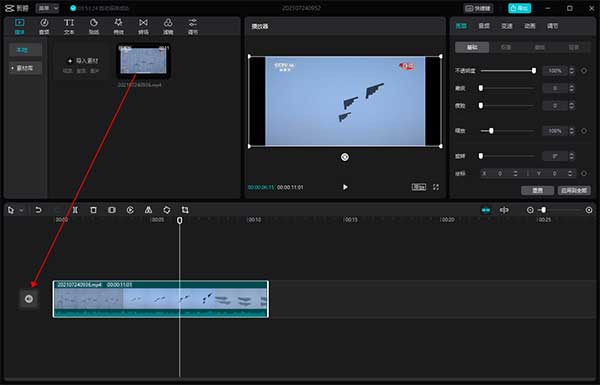The width and height of the screenshot is (600, 385).
Task: Click the scale slider handle
Action: tap(491, 131)
